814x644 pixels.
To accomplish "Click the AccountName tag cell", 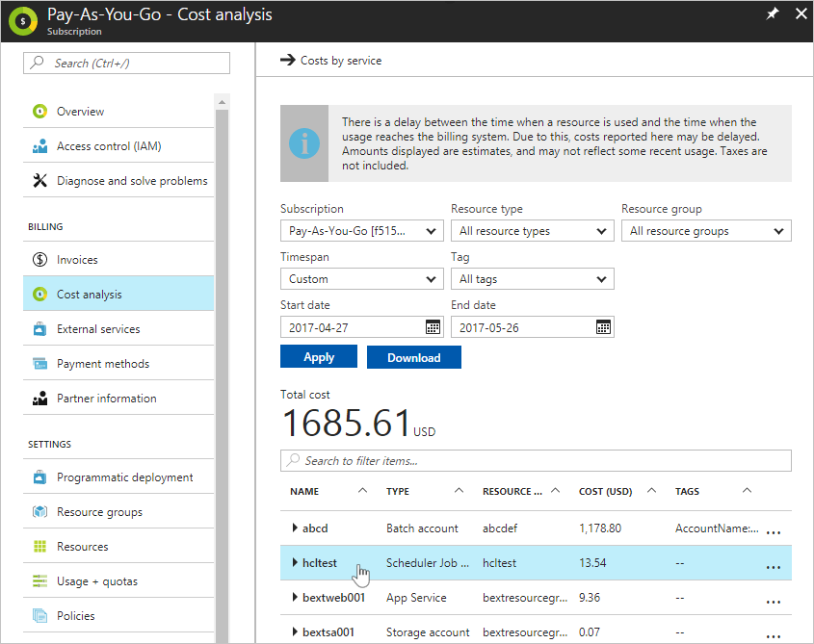I will click(717, 528).
